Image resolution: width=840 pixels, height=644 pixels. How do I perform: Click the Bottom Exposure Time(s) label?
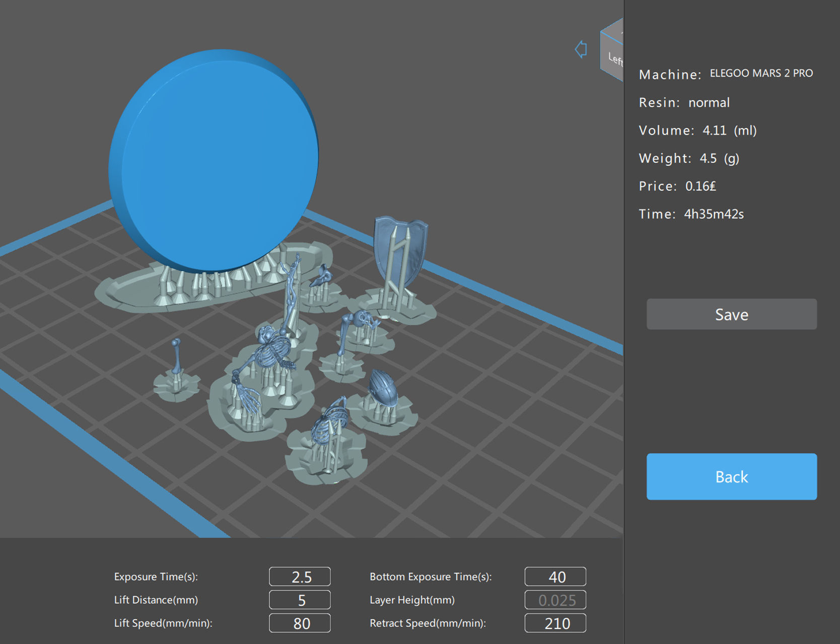[x=431, y=577]
